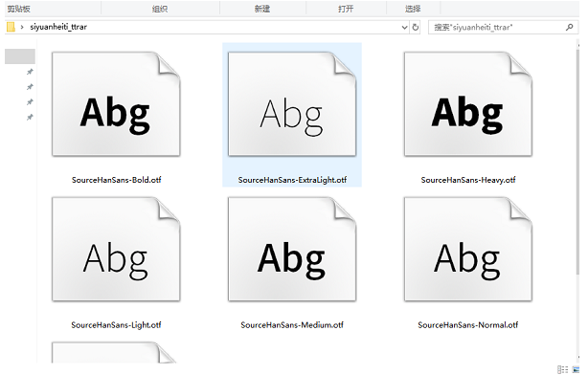Click the 剪贴板 ribbon group label
588x375 pixels.
(19, 9)
